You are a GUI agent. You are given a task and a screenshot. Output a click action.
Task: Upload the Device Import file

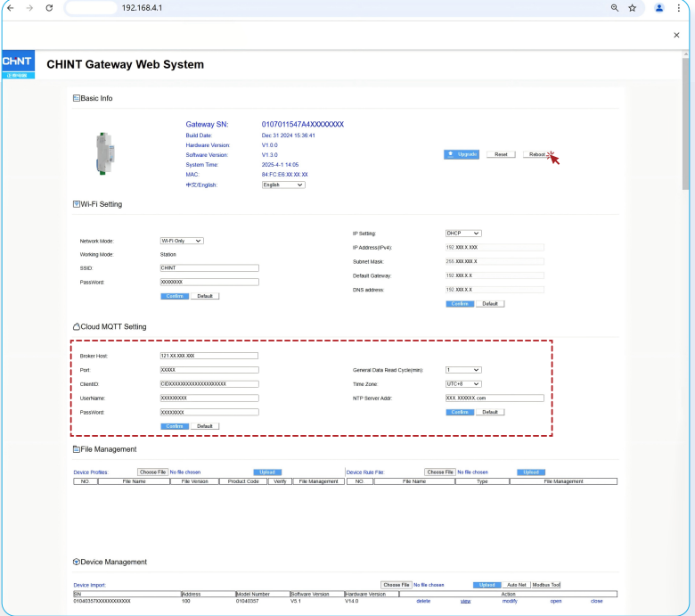click(487, 585)
